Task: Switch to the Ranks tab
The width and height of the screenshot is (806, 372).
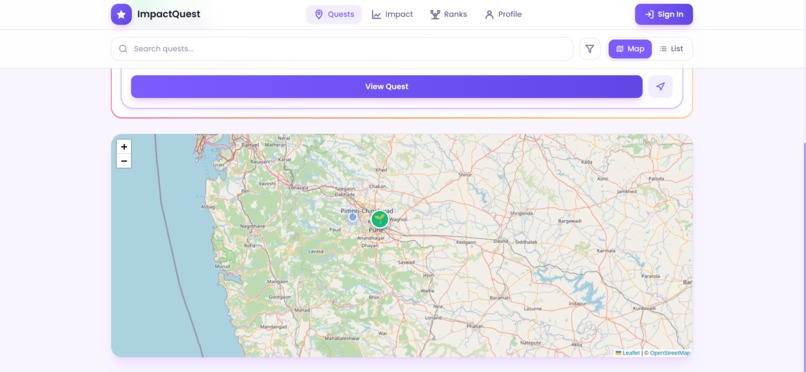Action: [x=448, y=14]
